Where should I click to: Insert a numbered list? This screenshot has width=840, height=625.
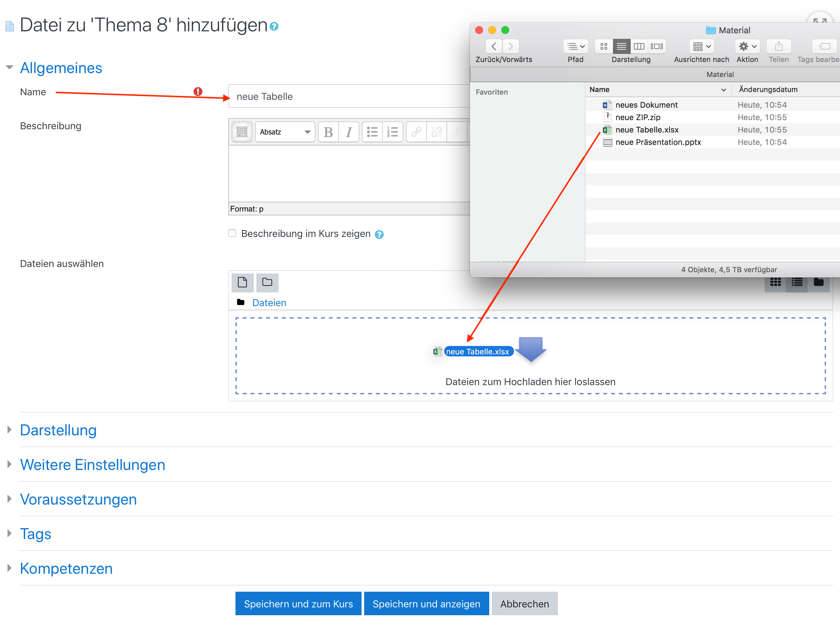pos(393,132)
